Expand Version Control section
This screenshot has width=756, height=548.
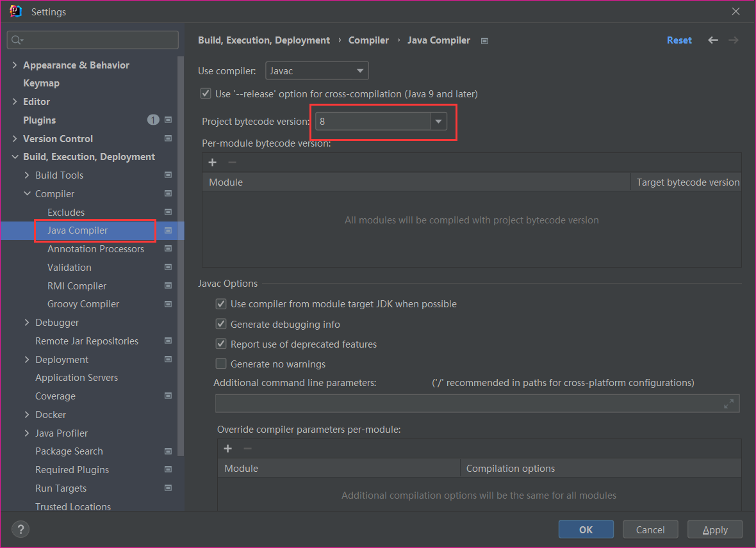pos(15,138)
